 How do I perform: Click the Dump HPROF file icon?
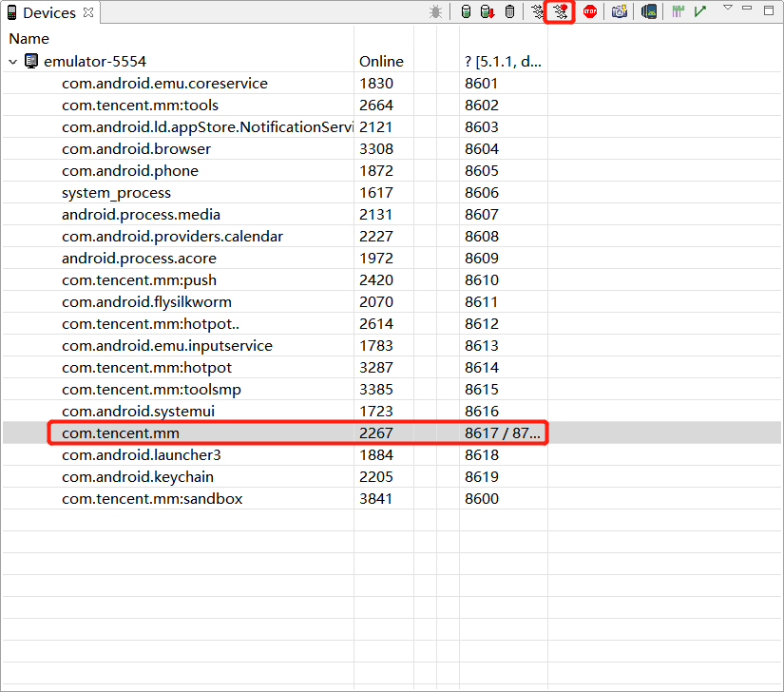click(x=488, y=12)
